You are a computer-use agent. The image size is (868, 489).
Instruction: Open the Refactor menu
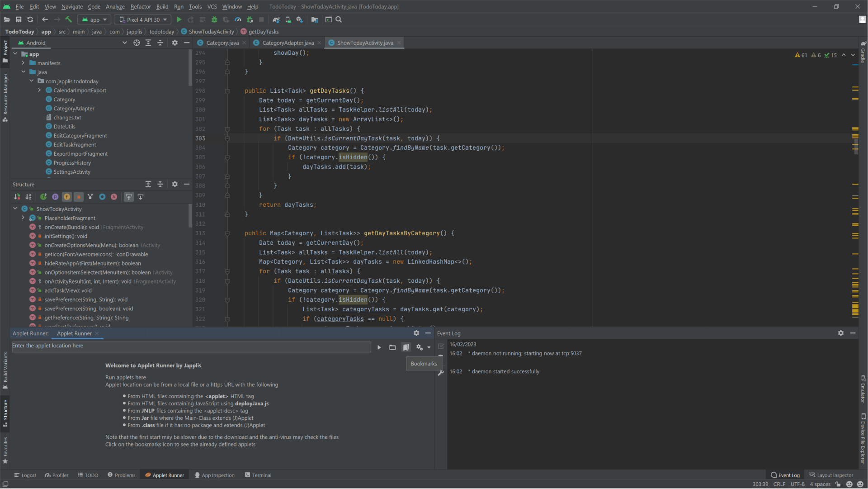click(x=141, y=6)
